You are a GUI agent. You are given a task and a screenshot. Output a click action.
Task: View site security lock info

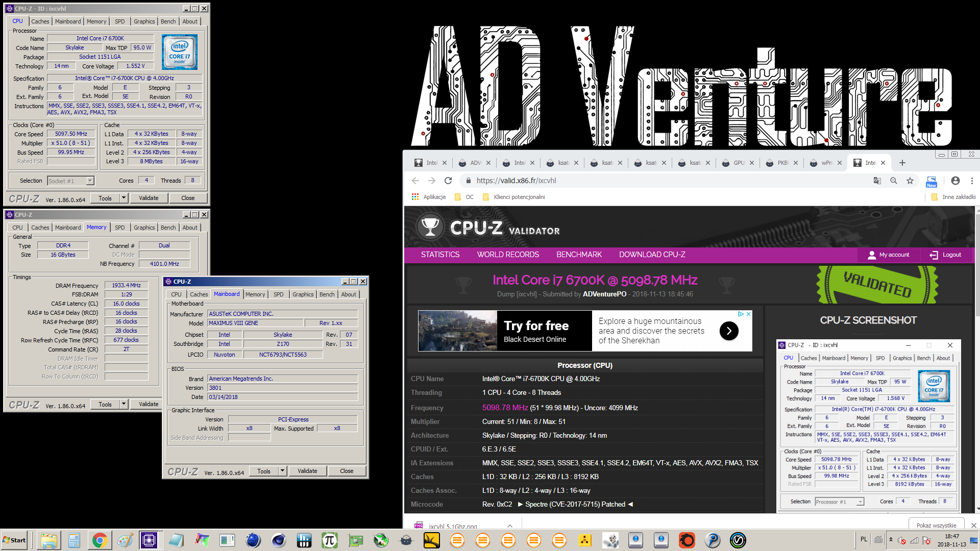click(x=468, y=181)
